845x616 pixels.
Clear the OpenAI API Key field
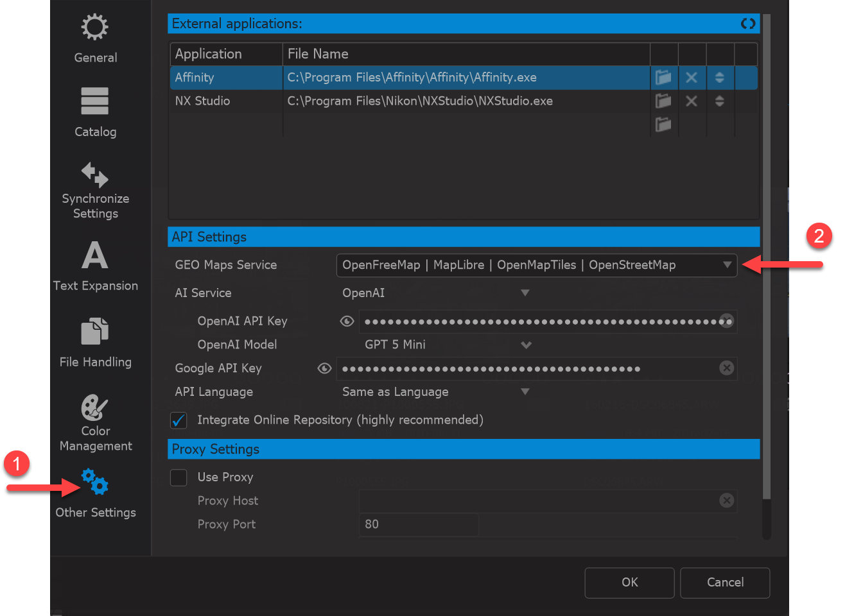(726, 321)
